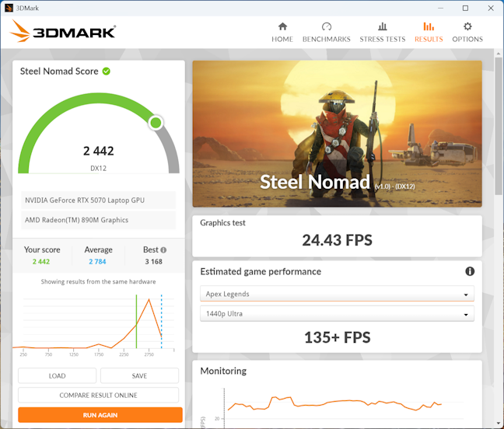504x429 pixels.
Task: Click the Load button
Action: click(x=58, y=375)
